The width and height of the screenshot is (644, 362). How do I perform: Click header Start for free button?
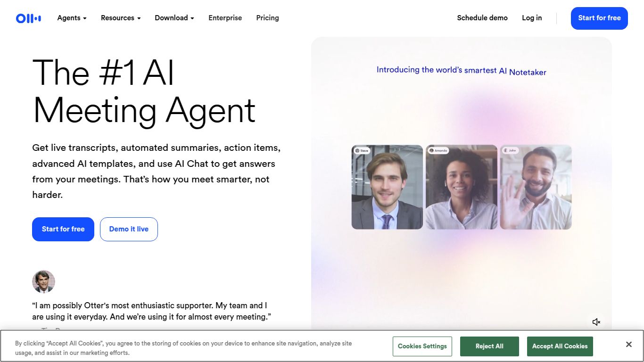[x=599, y=18]
